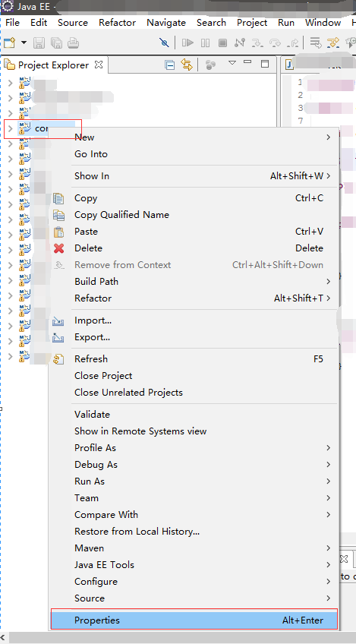
Task: Open the Project menu
Action: click(x=252, y=23)
